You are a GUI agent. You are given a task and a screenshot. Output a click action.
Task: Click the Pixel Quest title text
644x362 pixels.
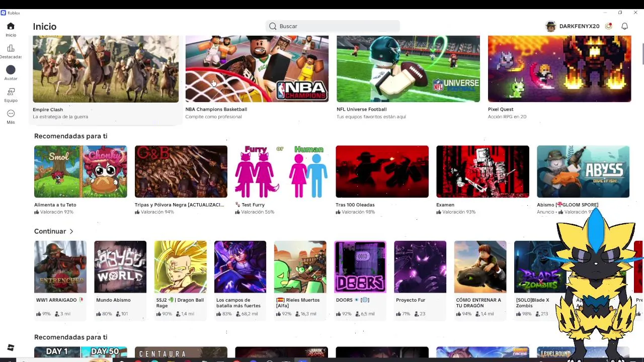501,109
